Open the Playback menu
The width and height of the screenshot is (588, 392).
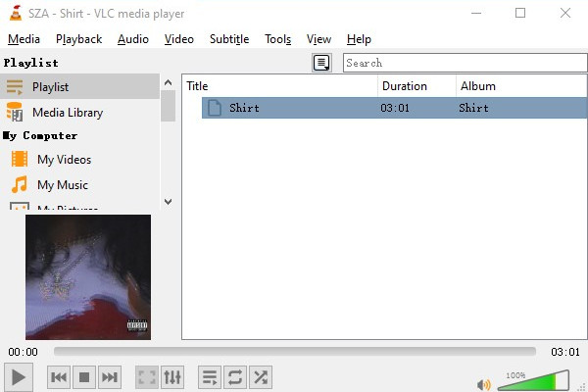coord(78,39)
